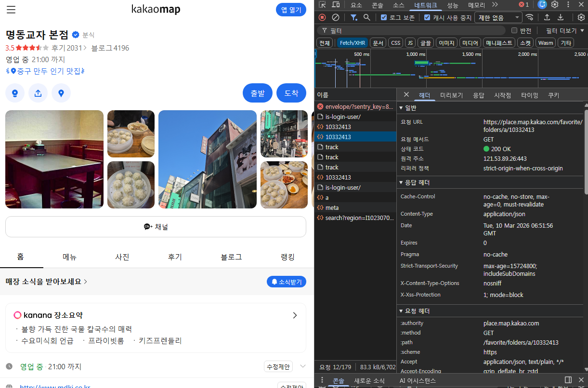Open the 콘솔 tab in top DevTools bar

(x=378, y=5)
